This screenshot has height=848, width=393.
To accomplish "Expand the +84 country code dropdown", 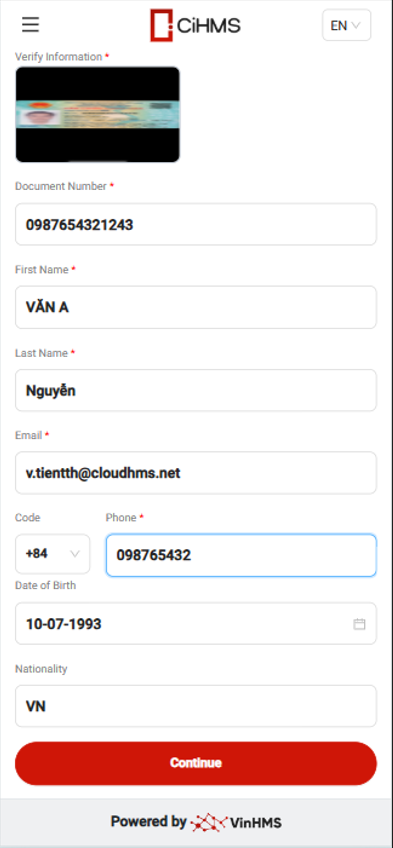I will point(52,554).
